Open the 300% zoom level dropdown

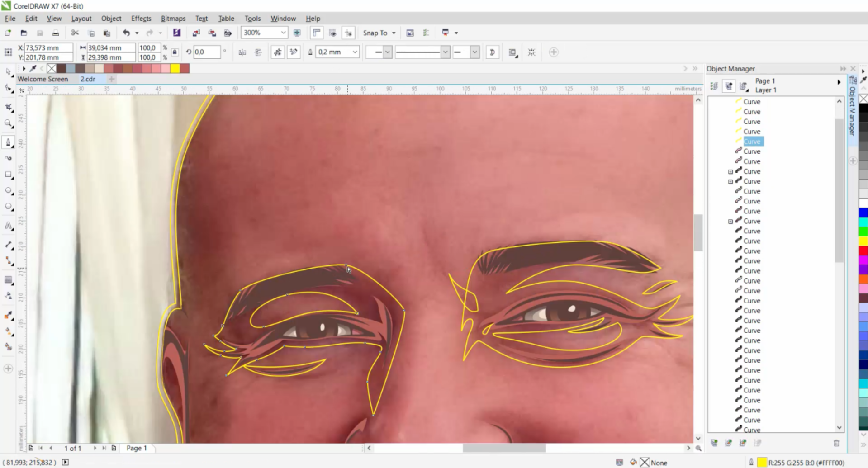pyautogui.click(x=283, y=33)
